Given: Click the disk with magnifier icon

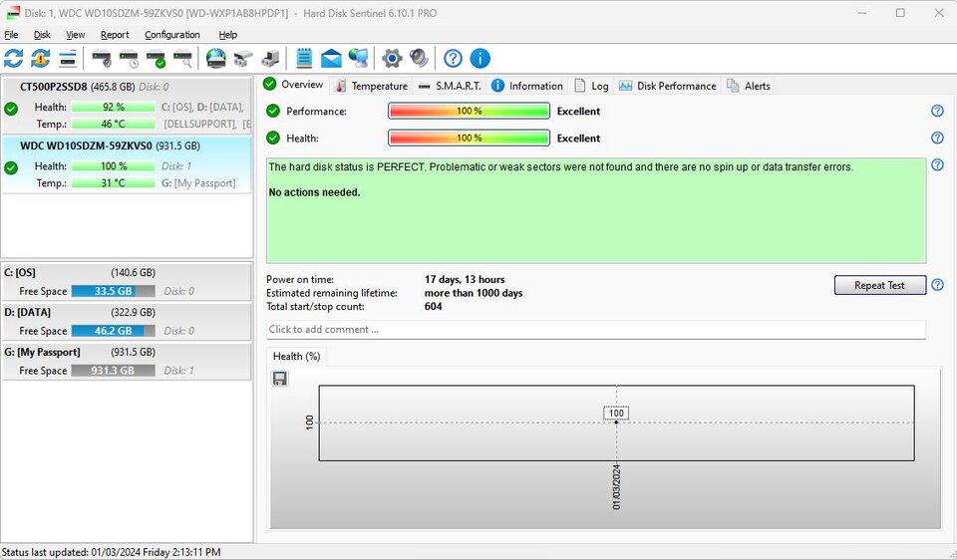Looking at the screenshot, I should pos(183,59).
